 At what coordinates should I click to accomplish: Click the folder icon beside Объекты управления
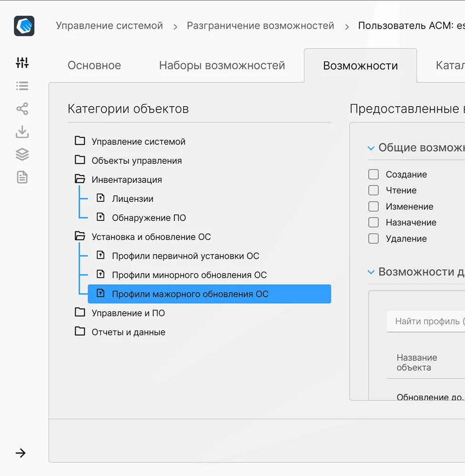[80, 159]
